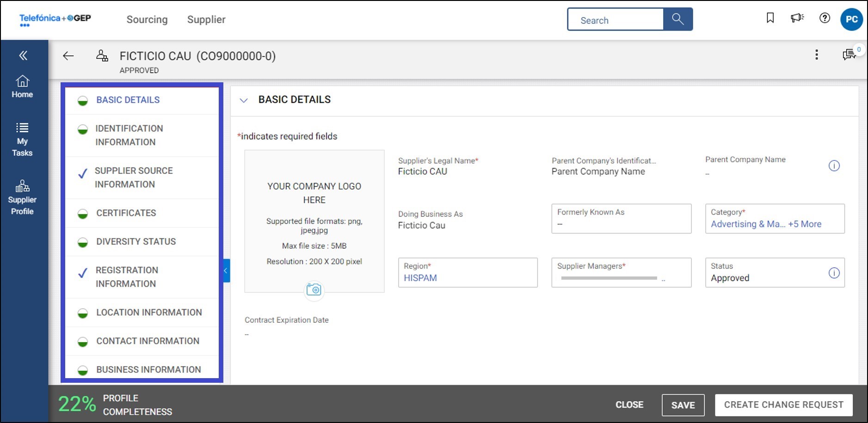This screenshot has width=868, height=423.
Task: Collapse the left navigation sidebar
Action: pos(23,56)
